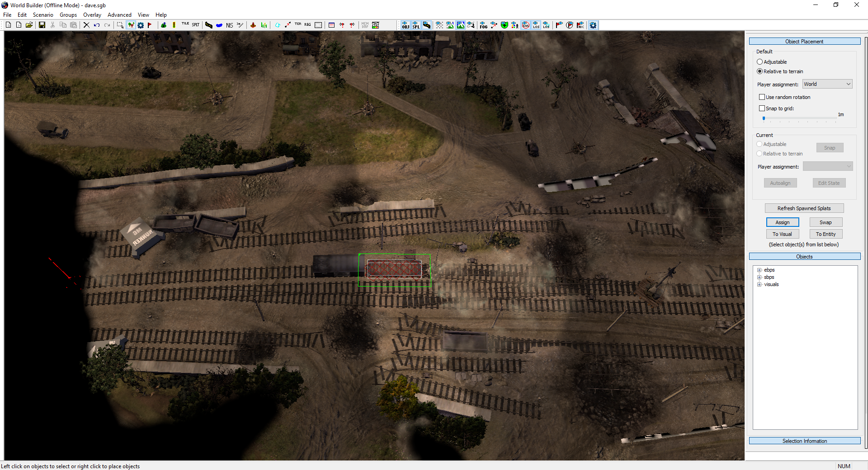868x470 pixels.
Task: Toggle the red BNG overlay visibility
Action: point(526,25)
